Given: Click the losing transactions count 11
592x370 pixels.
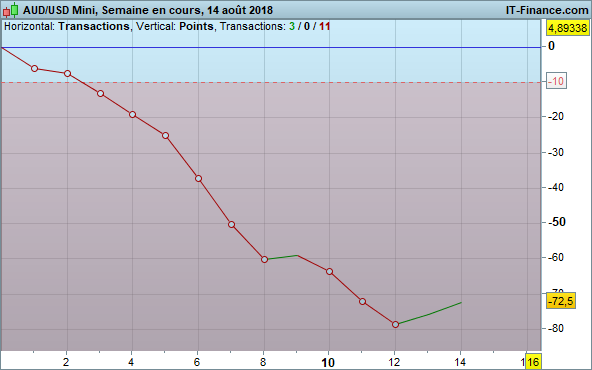Looking at the screenshot, I should click(325, 26).
